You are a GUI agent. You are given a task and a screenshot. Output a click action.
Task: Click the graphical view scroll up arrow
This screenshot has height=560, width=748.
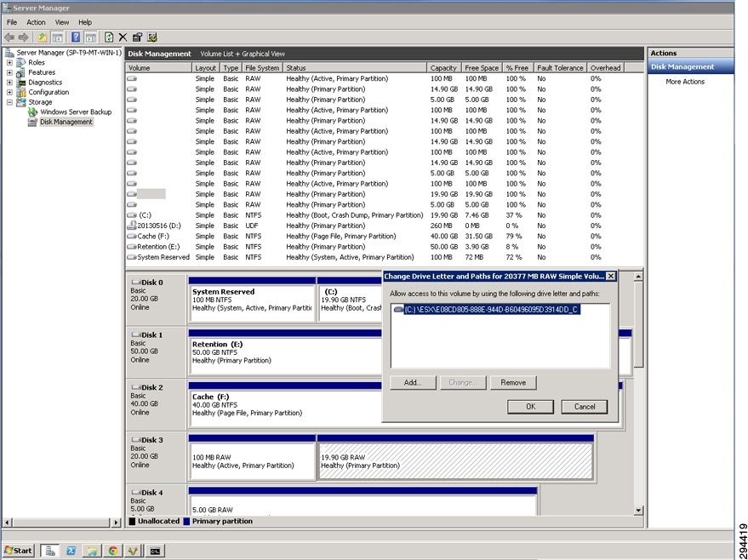(639, 277)
